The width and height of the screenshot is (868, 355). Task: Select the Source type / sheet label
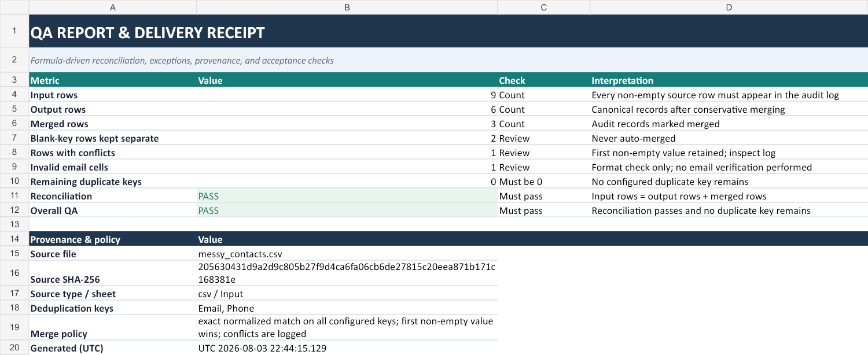(113, 294)
